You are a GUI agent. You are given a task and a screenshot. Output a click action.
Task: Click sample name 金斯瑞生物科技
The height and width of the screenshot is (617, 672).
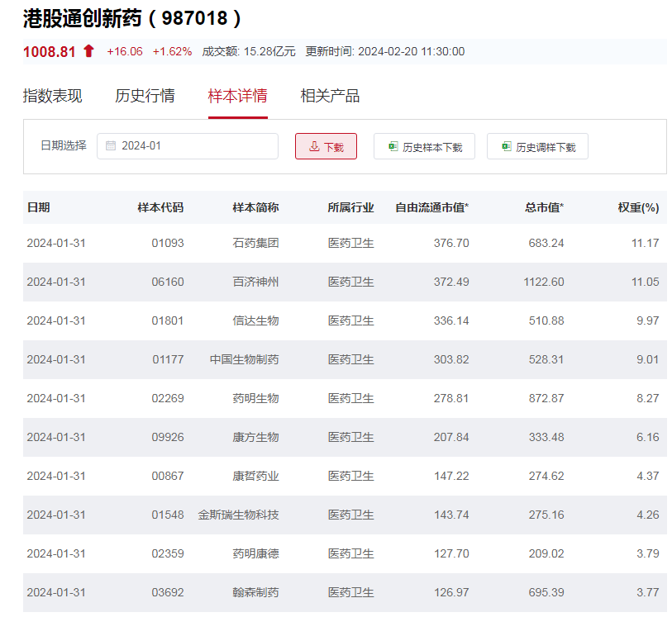point(238,515)
